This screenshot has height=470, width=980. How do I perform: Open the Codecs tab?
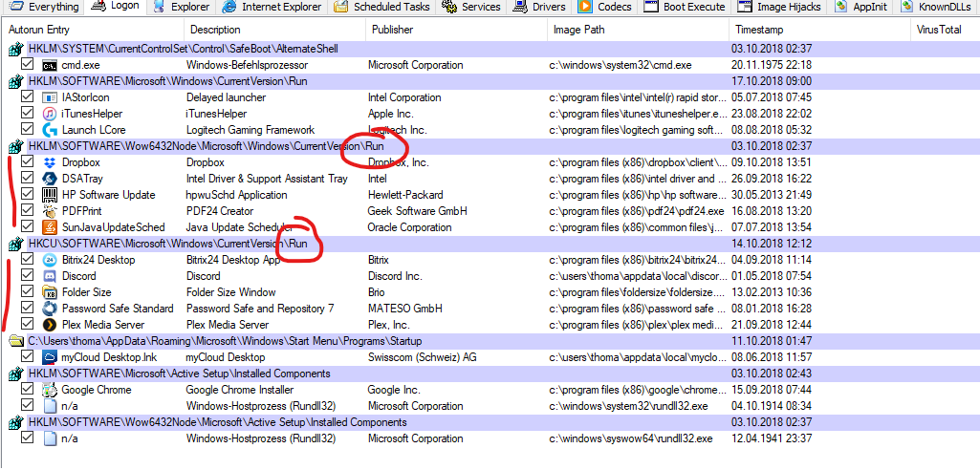605,7
